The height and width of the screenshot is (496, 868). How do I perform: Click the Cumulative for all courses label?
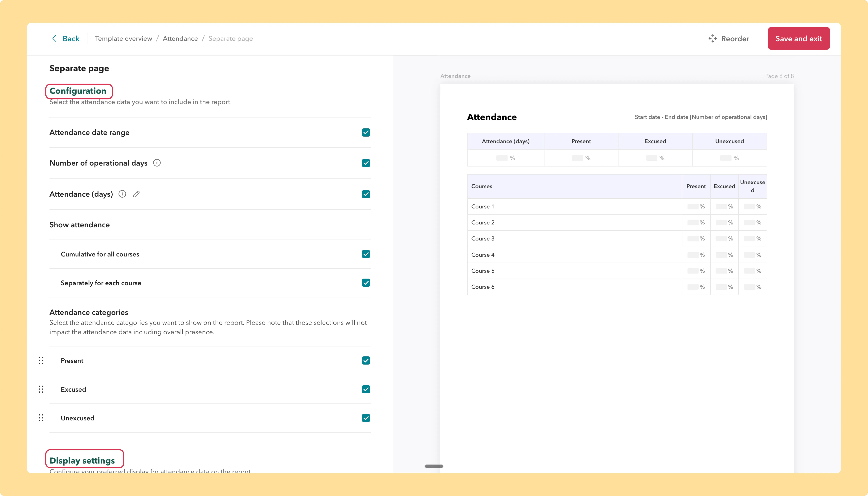(100, 254)
